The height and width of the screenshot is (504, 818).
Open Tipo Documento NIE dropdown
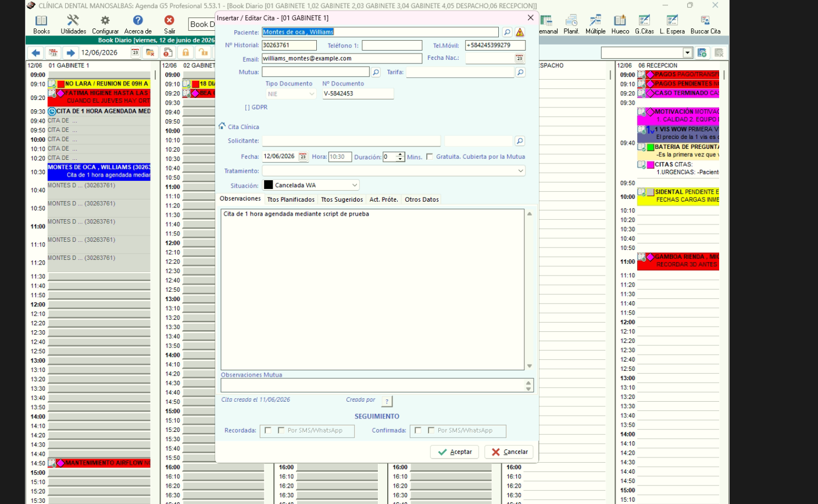click(312, 94)
